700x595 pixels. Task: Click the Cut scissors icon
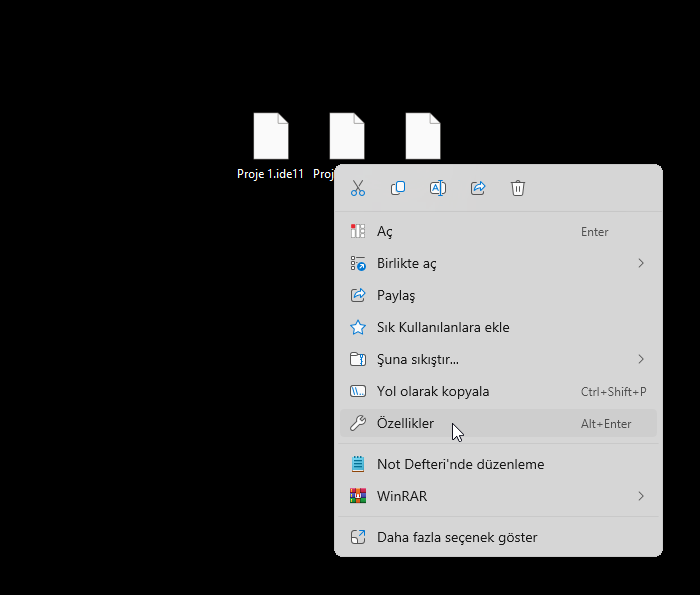coord(358,188)
